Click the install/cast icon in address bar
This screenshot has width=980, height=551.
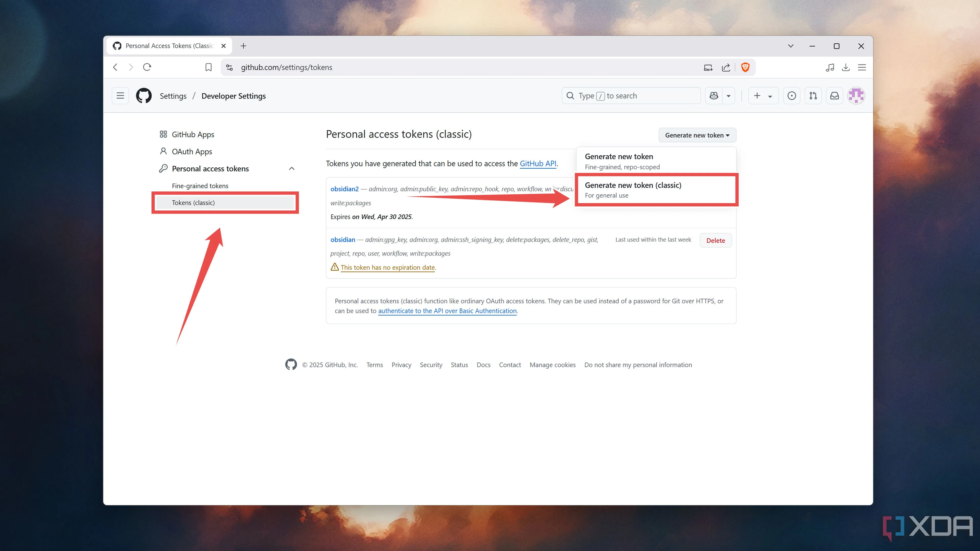708,67
